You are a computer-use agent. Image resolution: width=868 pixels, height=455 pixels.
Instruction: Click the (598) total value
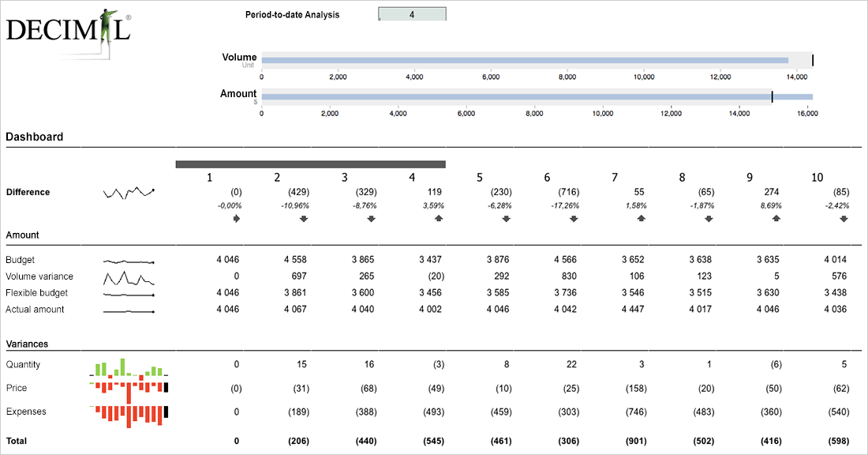[839, 441]
